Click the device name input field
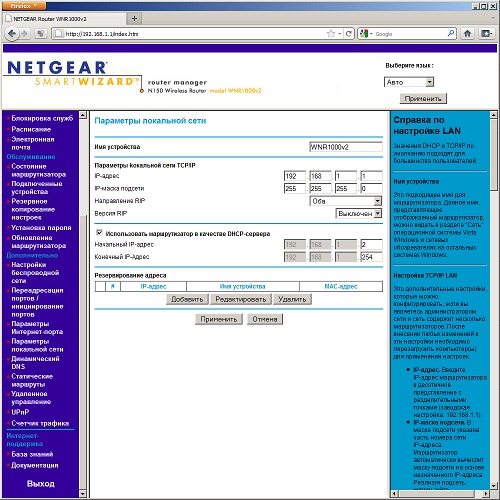The height and width of the screenshot is (500, 500). [x=346, y=147]
